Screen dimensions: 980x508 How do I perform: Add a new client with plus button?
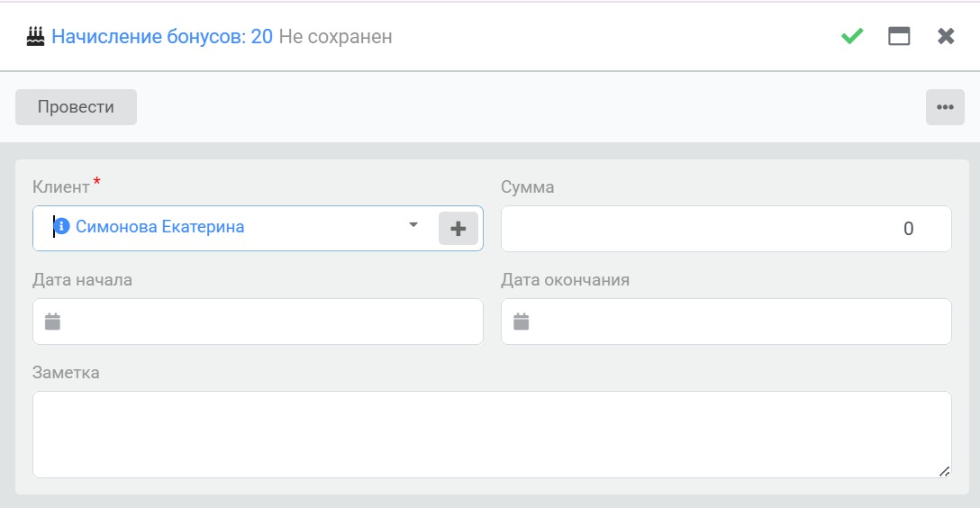[458, 228]
